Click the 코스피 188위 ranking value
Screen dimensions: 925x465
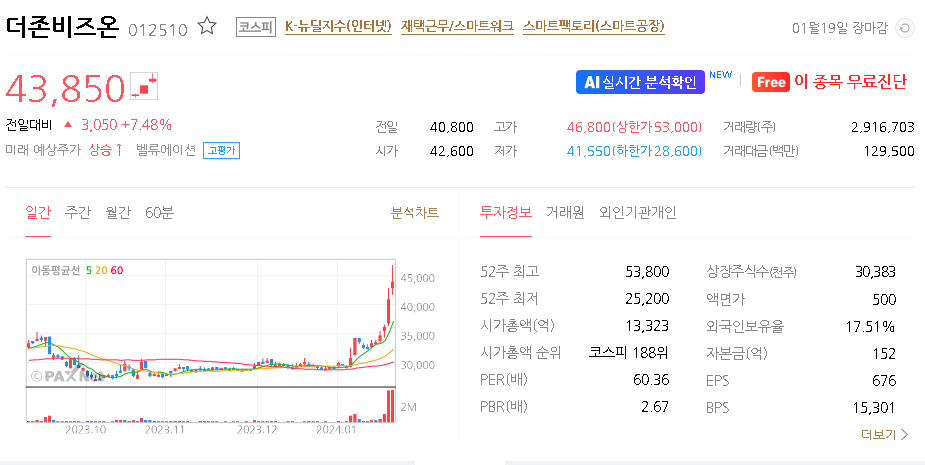[x=628, y=352]
